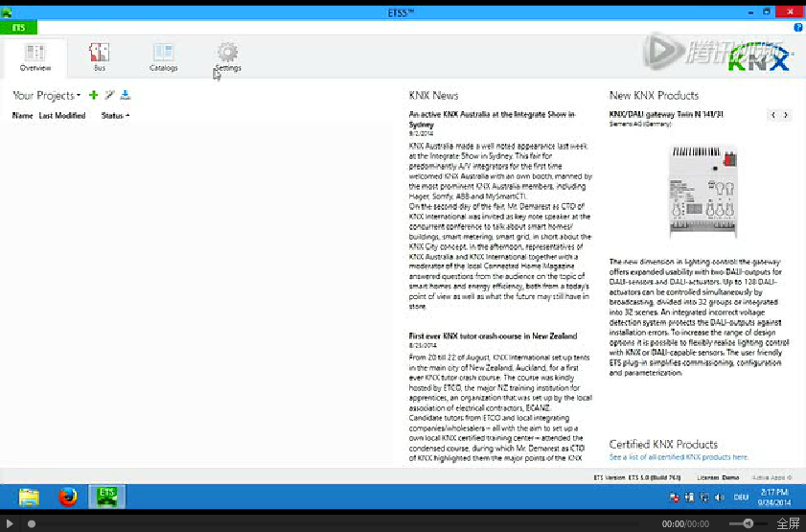Image resolution: width=806 pixels, height=532 pixels.
Task: Click the project wand tool icon
Action: tap(109, 95)
